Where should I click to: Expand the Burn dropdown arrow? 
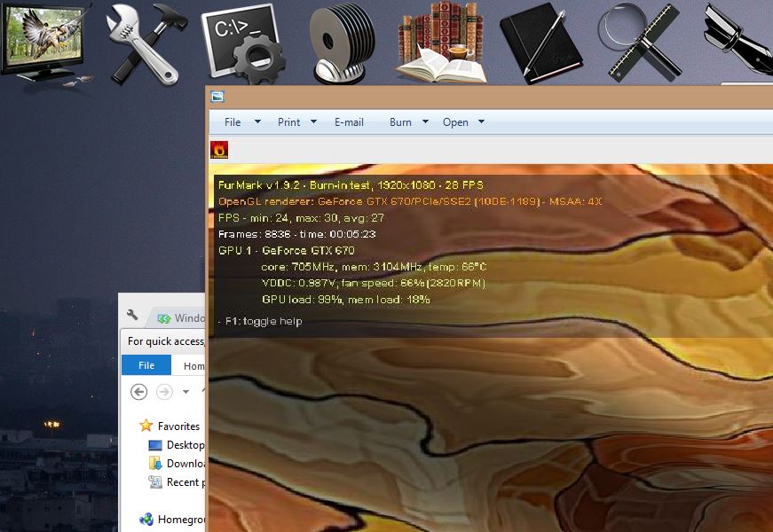(x=425, y=121)
